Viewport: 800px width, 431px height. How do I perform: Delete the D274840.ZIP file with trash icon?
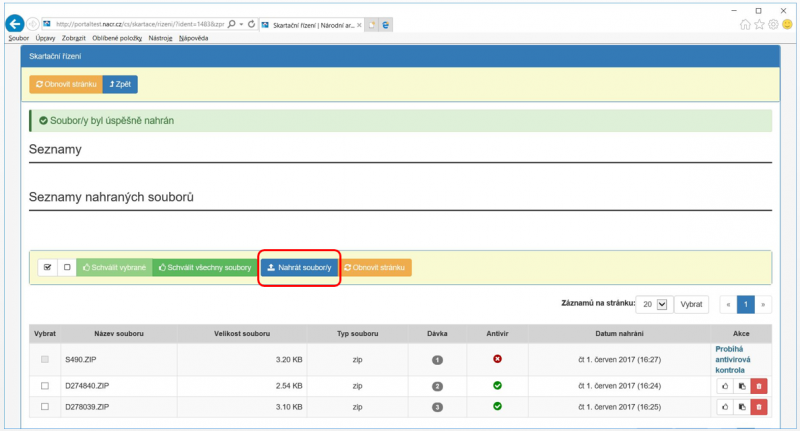[759, 385]
